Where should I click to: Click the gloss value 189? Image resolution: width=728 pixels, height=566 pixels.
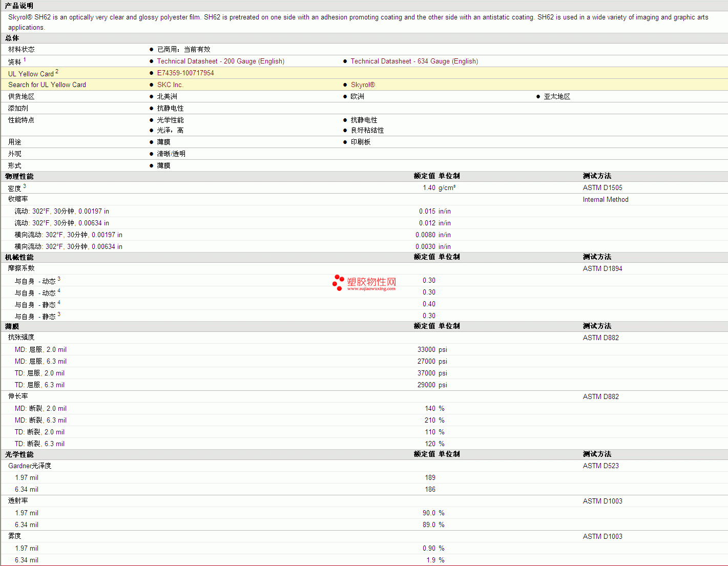tap(430, 477)
